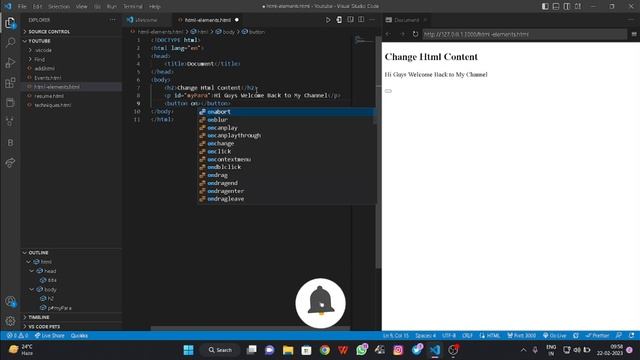This screenshot has height=360, width=640.
Task: Click the small button in preview page
Action: point(388,91)
